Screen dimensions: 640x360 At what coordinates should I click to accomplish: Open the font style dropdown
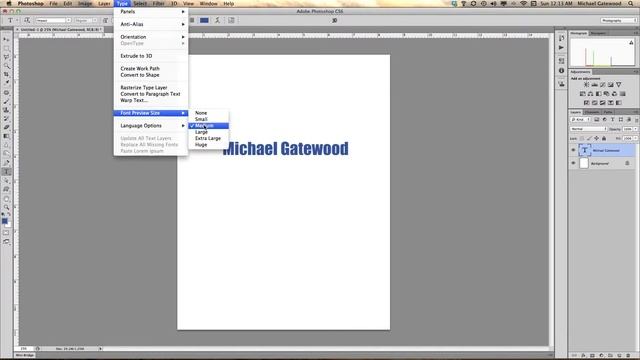(94, 20)
